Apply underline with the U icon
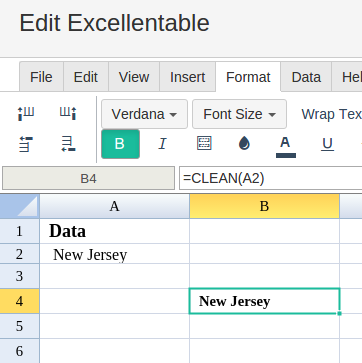362x363 pixels. (327, 144)
